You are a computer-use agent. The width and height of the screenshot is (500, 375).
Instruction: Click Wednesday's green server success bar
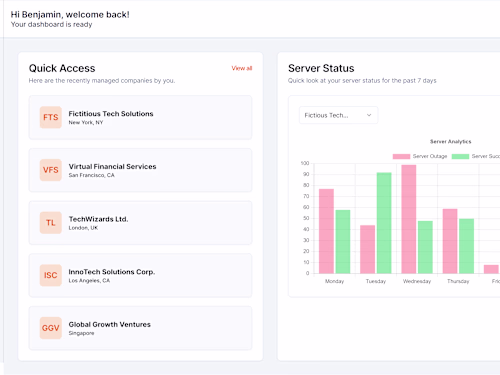(x=425, y=247)
